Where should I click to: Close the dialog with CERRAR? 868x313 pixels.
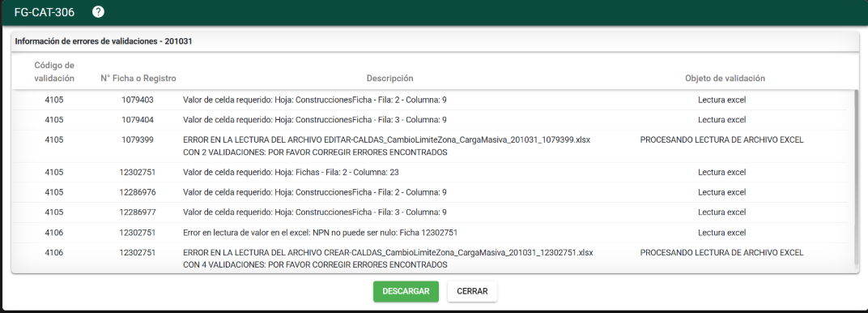click(x=472, y=291)
